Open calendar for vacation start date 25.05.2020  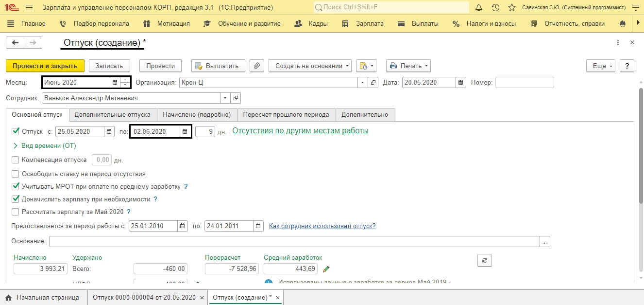click(x=108, y=131)
